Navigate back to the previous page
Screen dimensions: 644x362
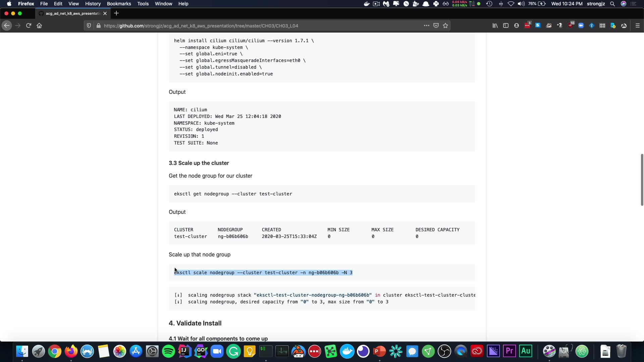[x=7, y=25]
